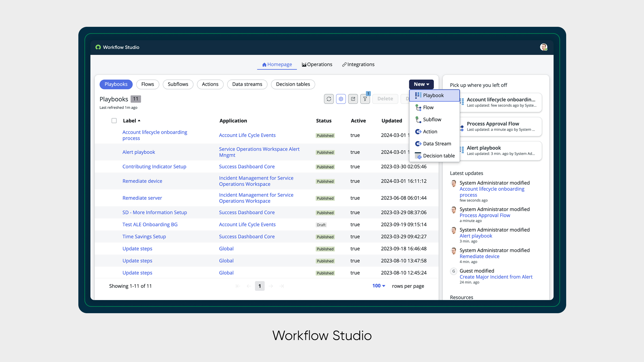This screenshot has width=644, height=362.
Task: Check the select-all rows checkbox
Action: click(x=114, y=121)
